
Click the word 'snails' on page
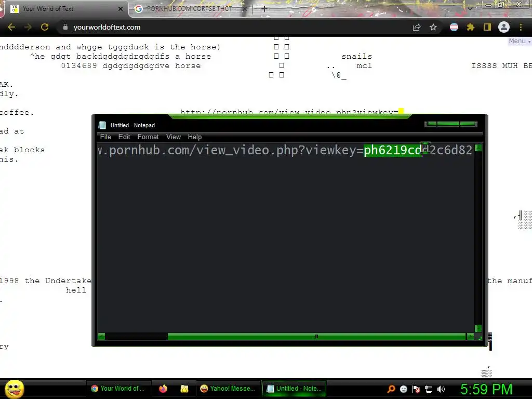(x=356, y=56)
